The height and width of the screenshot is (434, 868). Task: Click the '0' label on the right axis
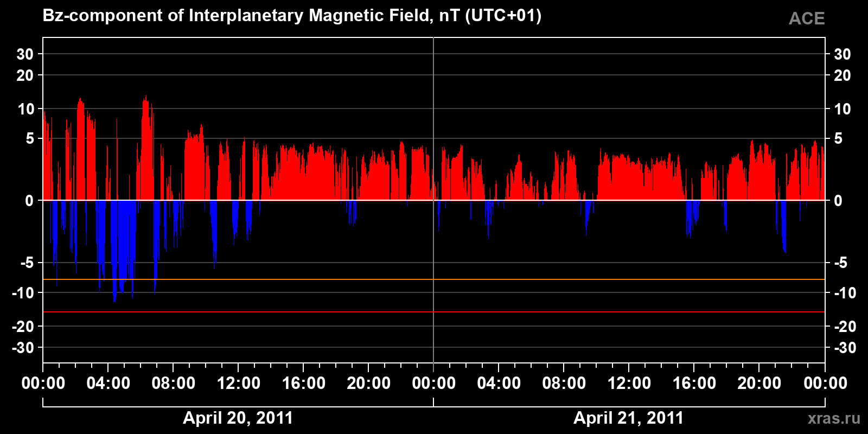click(x=838, y=201)
